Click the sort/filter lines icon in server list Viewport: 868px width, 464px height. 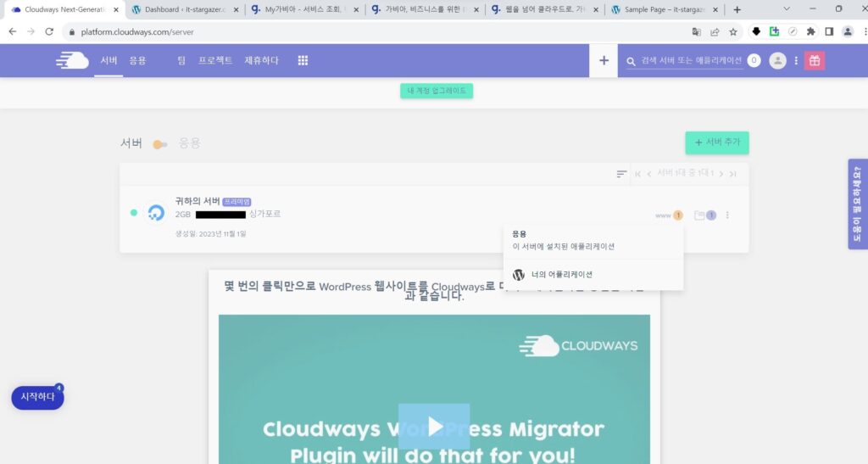point(621,174)
